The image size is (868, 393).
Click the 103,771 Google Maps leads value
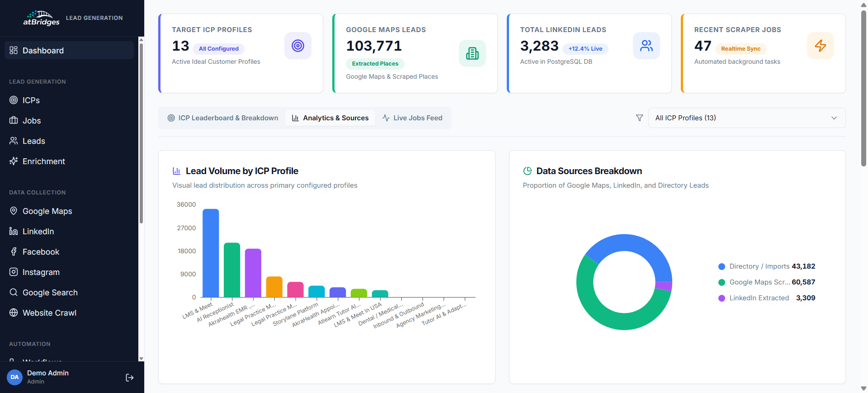374,46
